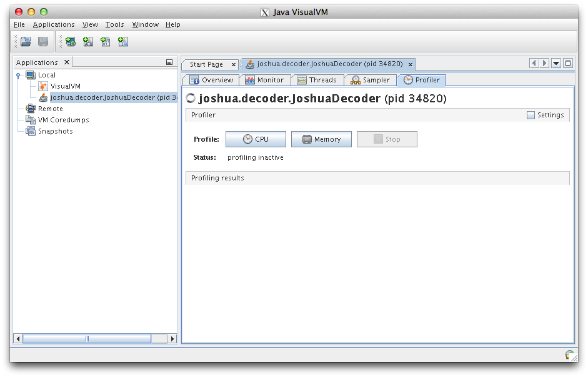Open the list of opened documents dropdown
This screenshot has width=588, height=377.
click(x=556, y=63)
